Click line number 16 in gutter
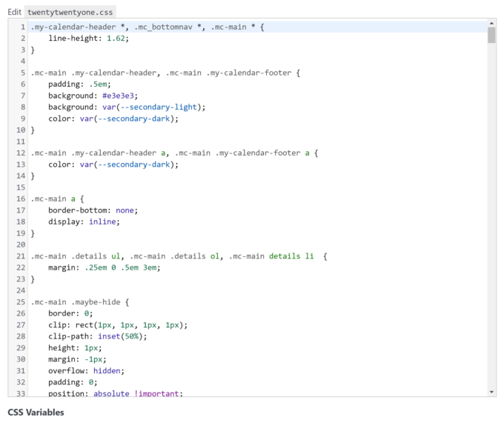Viewport: 504px width, 423px height. (21, 199)
